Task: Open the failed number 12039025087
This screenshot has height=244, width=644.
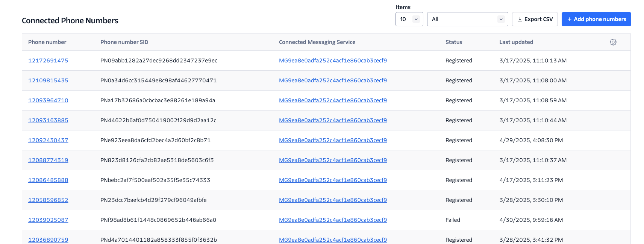Action: [x=48, y=220]
